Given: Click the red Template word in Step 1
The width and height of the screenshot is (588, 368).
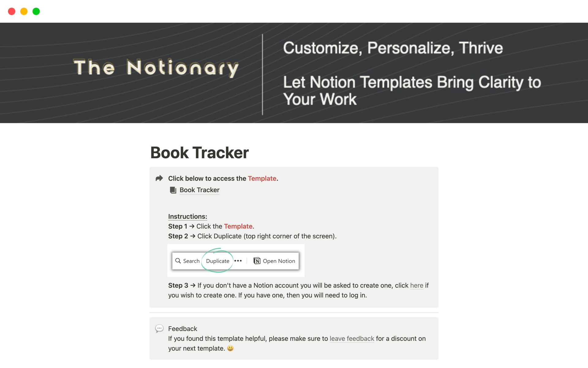Looking at the screenshot, I should click(x=238, y=226).
